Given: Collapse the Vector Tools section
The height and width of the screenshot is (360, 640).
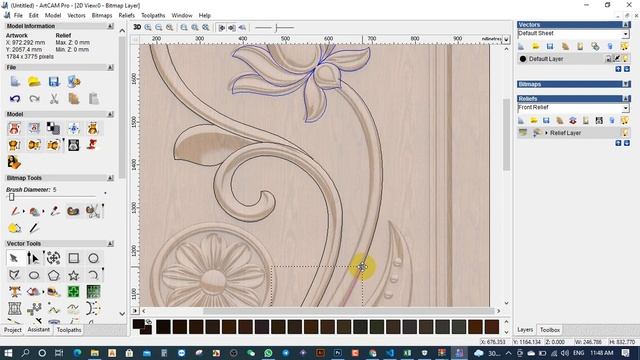Looking at the screenshot, I should point(110,244).
